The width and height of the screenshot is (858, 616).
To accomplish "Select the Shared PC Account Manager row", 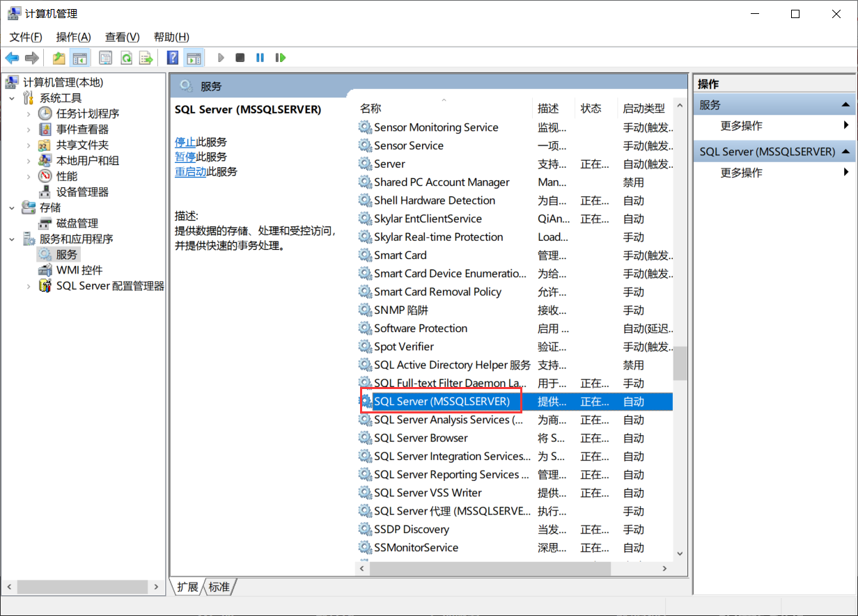I will tap(514, 182).
